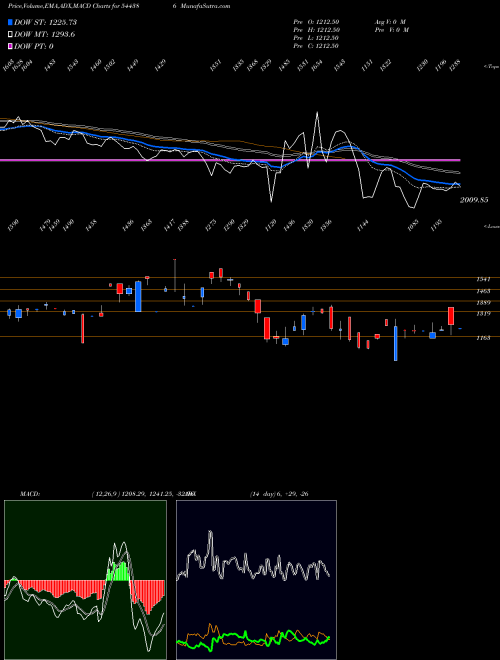Viewport: 500px width, 660px height.
Task: Click the last red candlestick near 1319
Action: click(x=451, y=316)
